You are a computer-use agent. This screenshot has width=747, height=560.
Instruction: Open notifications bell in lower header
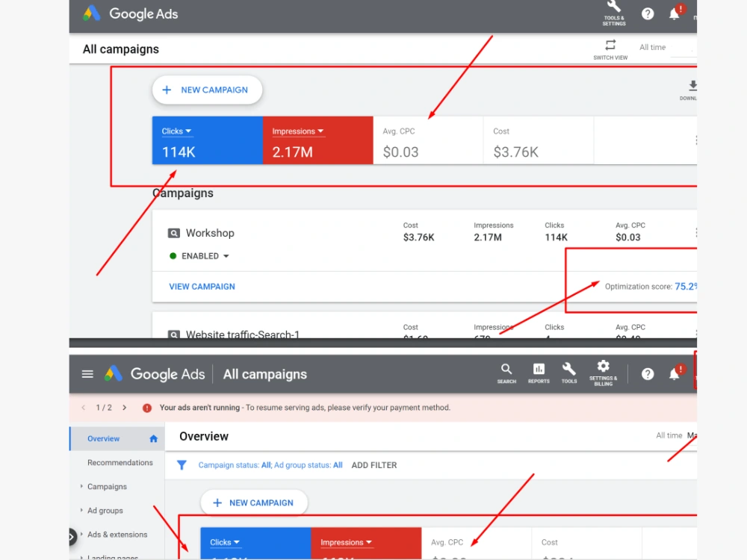[674, 374]
